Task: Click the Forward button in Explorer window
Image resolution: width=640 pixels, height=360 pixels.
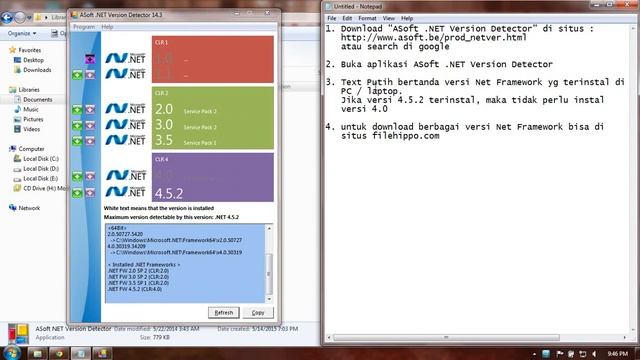Action: [x=20, y=18]
